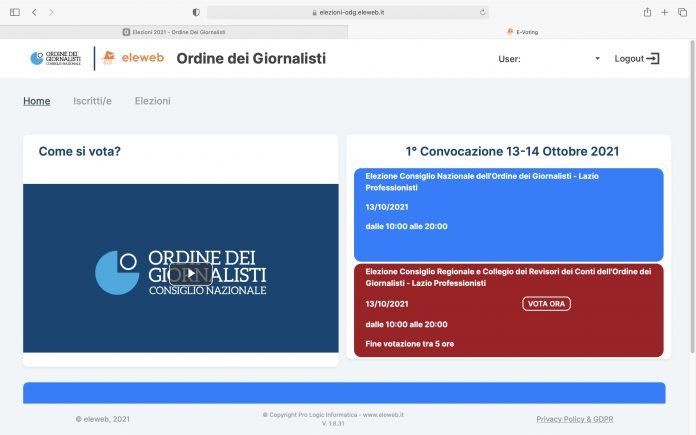Open the Safari share icon
Viewport: 696px width, 435px height.
tap(647, 12)
